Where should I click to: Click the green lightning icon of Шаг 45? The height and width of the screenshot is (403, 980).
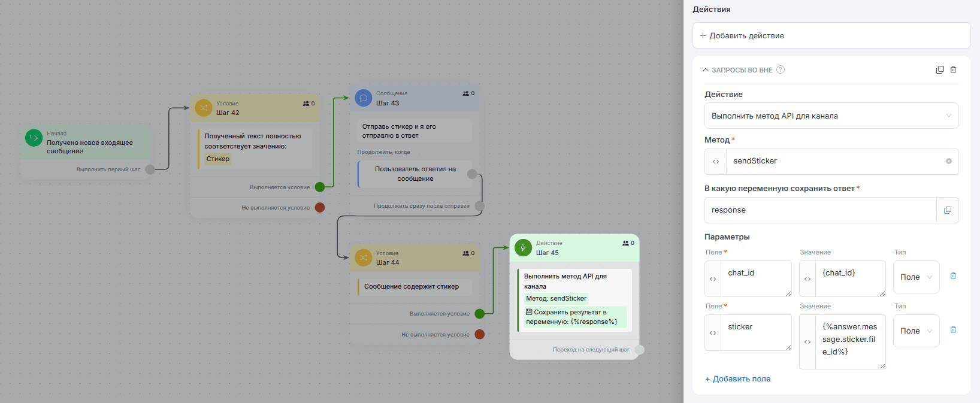(523, 248)
